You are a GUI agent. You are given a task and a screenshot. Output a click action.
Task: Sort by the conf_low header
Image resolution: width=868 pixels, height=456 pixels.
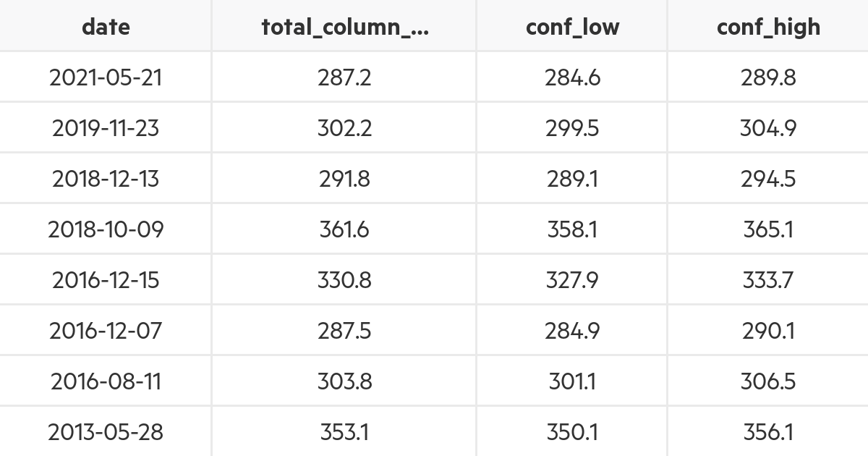pyautogui.click(x=572, y=27)
